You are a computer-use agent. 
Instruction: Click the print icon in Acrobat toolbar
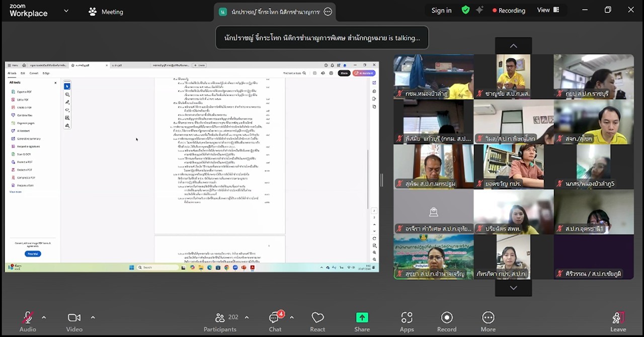[x=331, y=73]
